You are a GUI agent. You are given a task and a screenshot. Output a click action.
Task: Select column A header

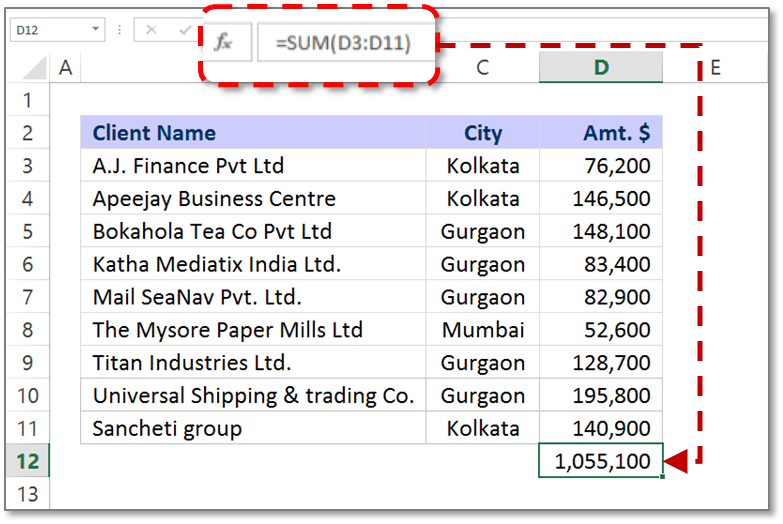(65, 67)
